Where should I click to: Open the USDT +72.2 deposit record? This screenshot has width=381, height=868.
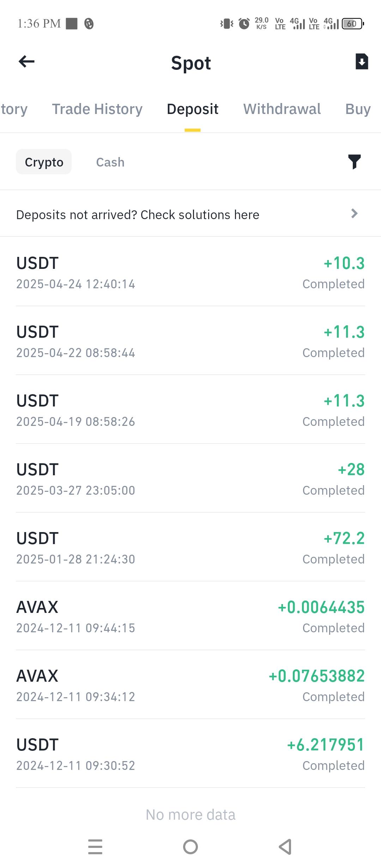(190, 548)
